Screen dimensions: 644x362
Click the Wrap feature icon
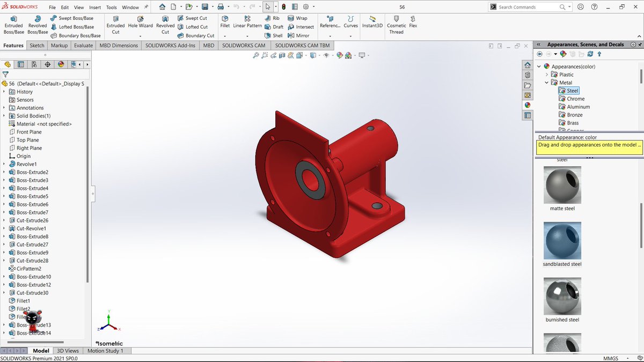pyautogui.click(x=299, y=18)
